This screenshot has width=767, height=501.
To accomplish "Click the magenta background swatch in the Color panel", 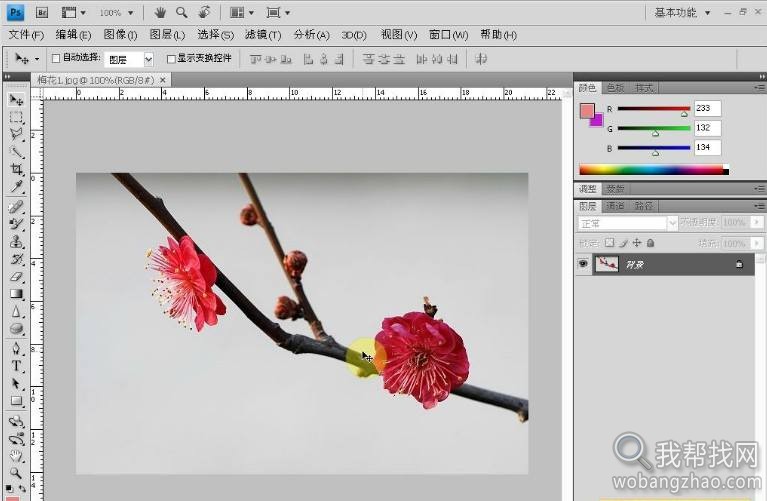I will tap(598, 121).
